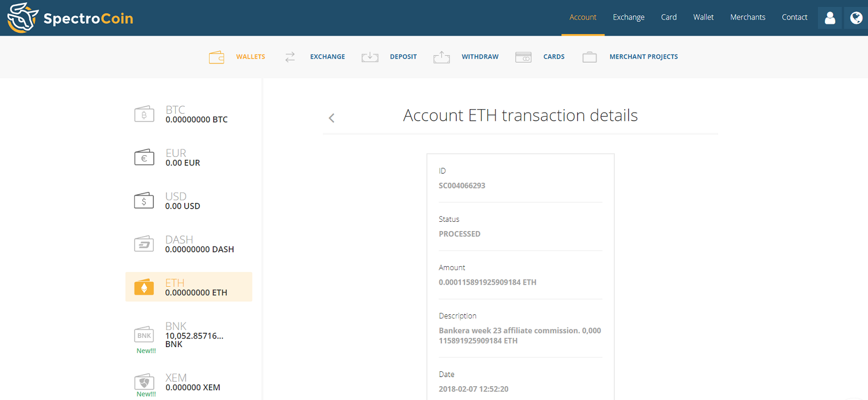
Task: Open the Card top menu
Action: 669,17
